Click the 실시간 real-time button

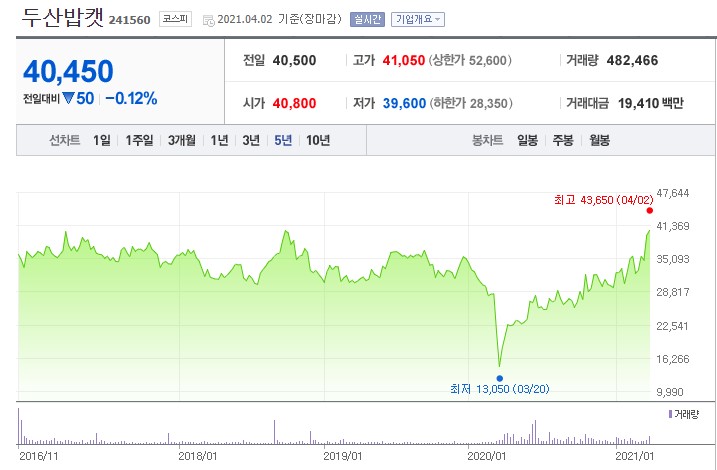tap(367, 19)
